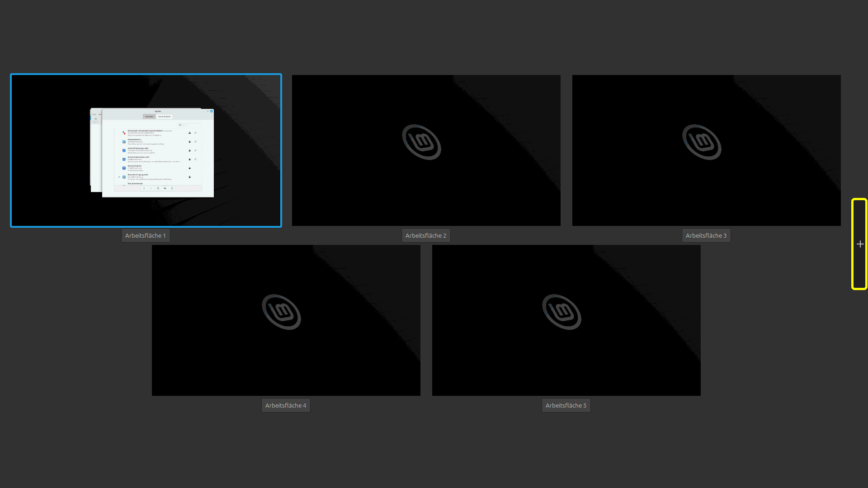Viewport: 868px width, 488px height.
Task: Click the Arbeitsfläche 1 label
Action: [x=146, y=235]
